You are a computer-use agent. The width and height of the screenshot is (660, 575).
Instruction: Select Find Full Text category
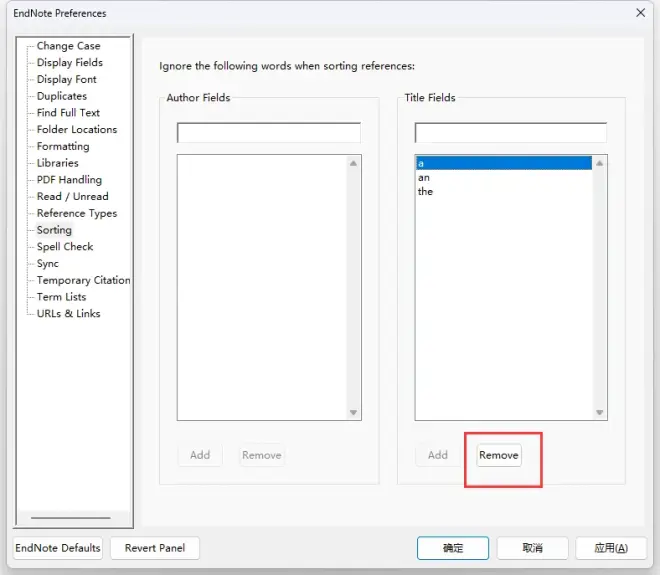point(68,113)
